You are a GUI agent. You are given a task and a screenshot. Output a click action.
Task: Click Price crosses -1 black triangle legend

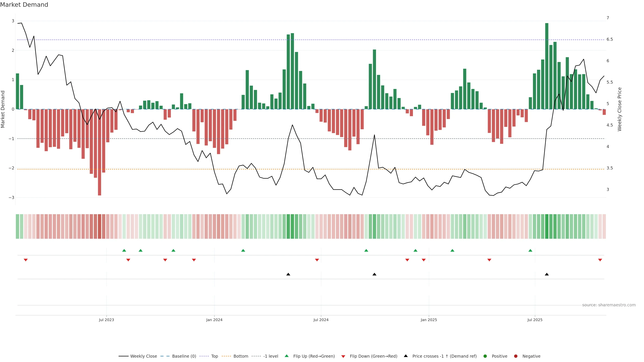[406, 356]
